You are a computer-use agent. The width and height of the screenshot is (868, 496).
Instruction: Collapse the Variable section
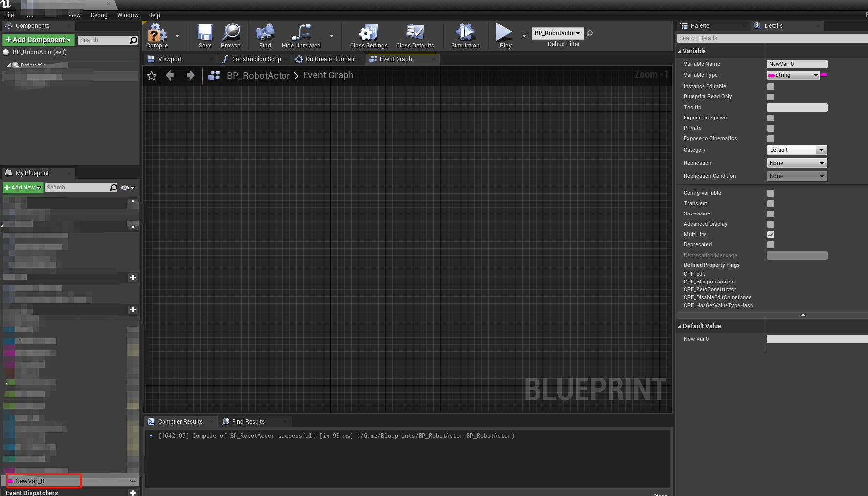(680, 51)
